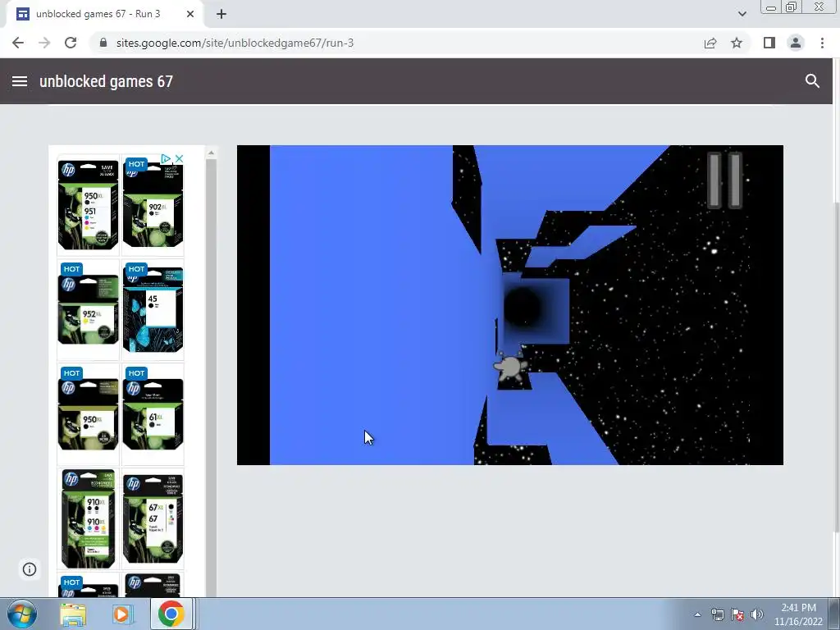
Task: Open the unblocked games 67 site title
Action: point(106,81)
